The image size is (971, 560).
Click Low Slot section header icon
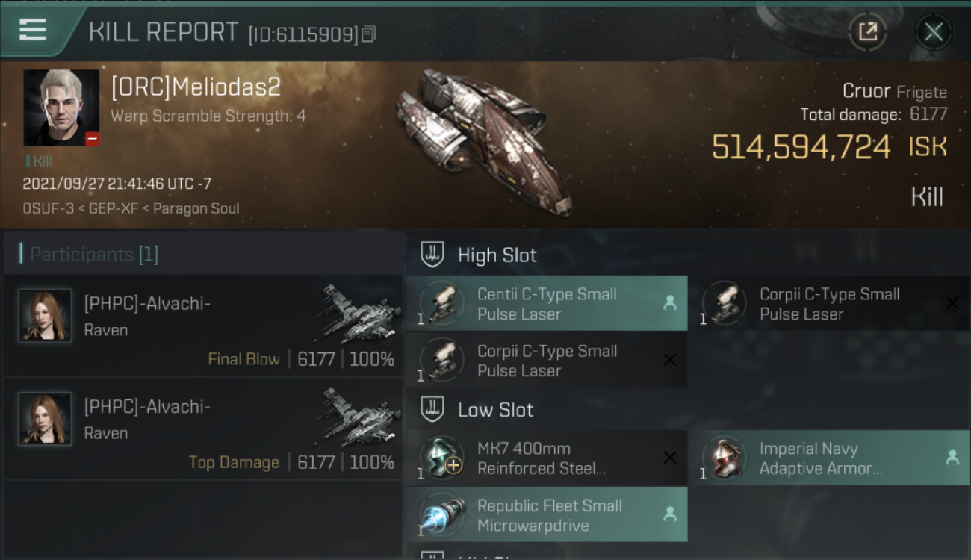(x=434, y=409)
